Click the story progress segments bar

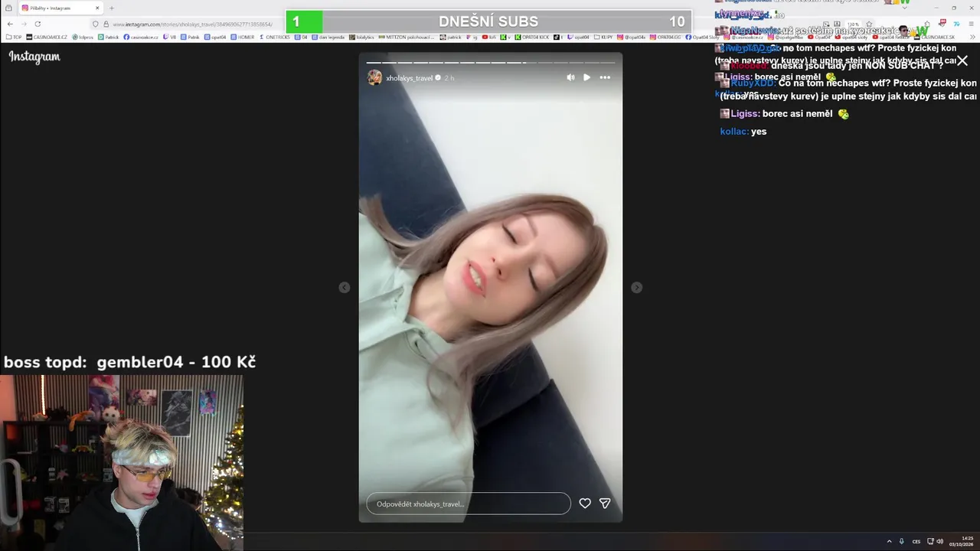tap(491, 62)
